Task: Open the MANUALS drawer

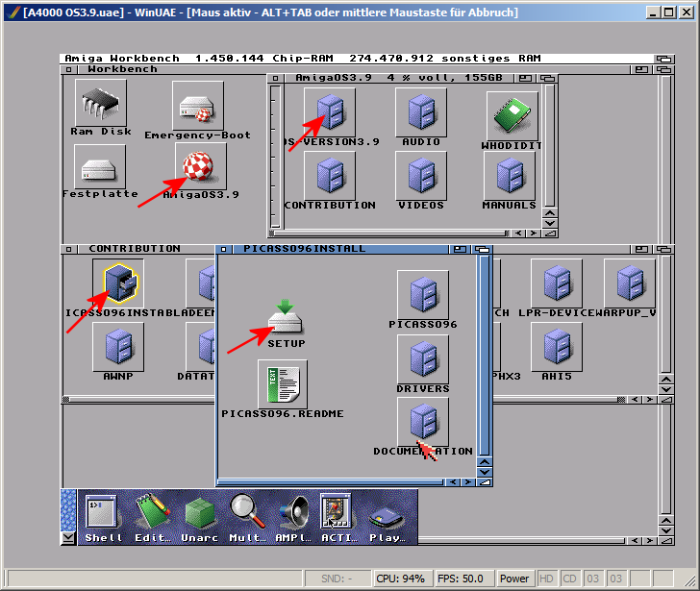Action: coord(510,176)
